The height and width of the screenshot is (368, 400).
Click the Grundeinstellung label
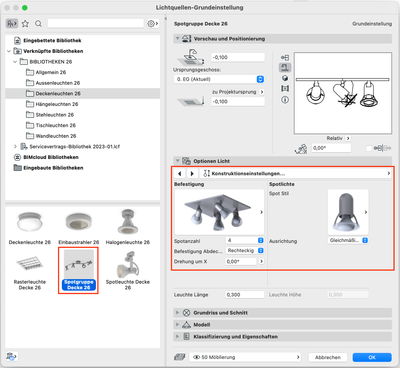372,24
